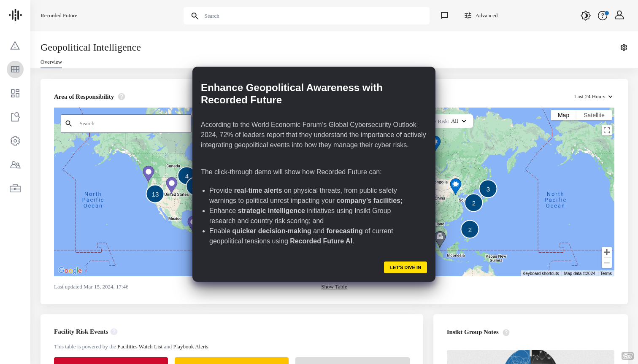
Task: Open the threat hunting search icon in sidebar
Action: pyautogui.click(x=15, y=117)
